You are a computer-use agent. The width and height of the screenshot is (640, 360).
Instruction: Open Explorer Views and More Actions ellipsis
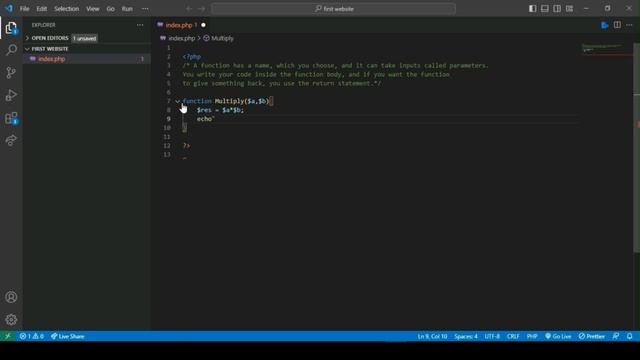[140, 25]
